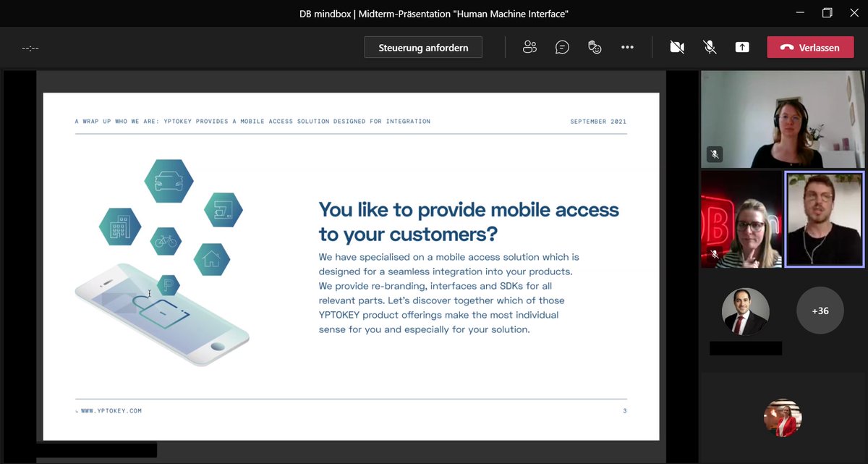The height and width of the screenshot is (464, 868).
Task: Open share content tray icon
Action: coord(742,48)
